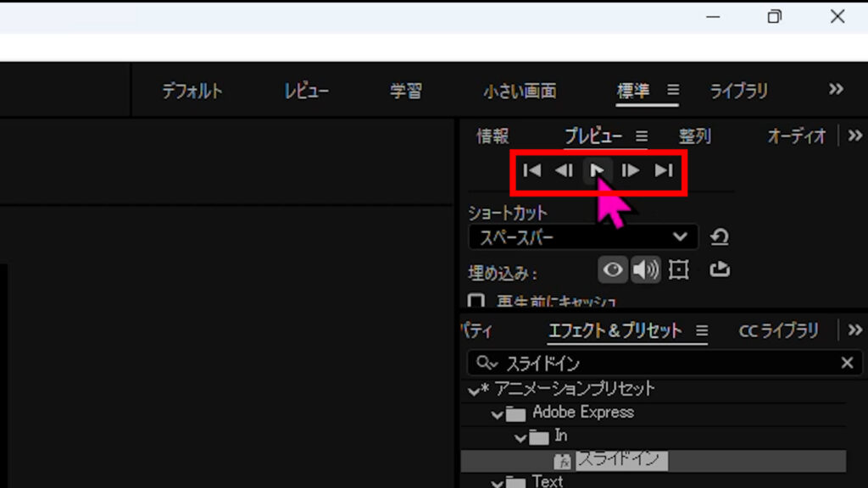
Task: Step forward one frame in preview
Action: [x=630, y=170]
